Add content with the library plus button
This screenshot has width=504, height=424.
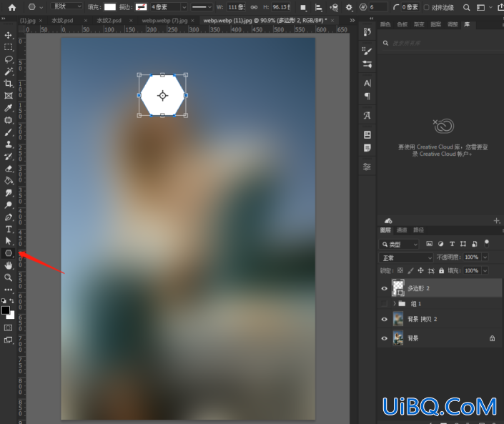[x=497, y=221]
